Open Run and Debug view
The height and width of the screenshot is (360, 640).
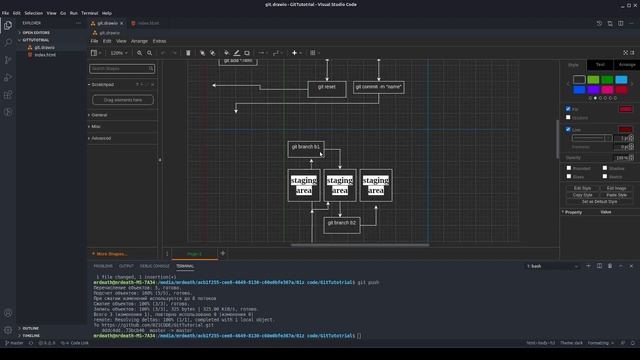8,77
